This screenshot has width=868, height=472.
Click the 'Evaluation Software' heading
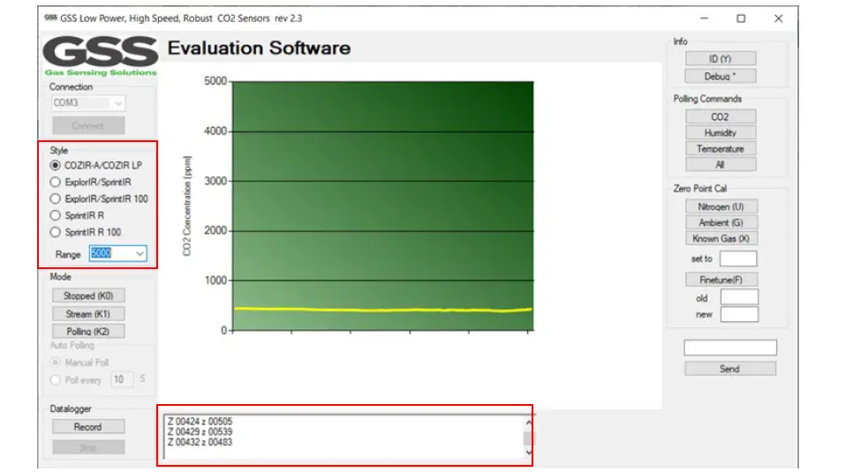[259, 49]
